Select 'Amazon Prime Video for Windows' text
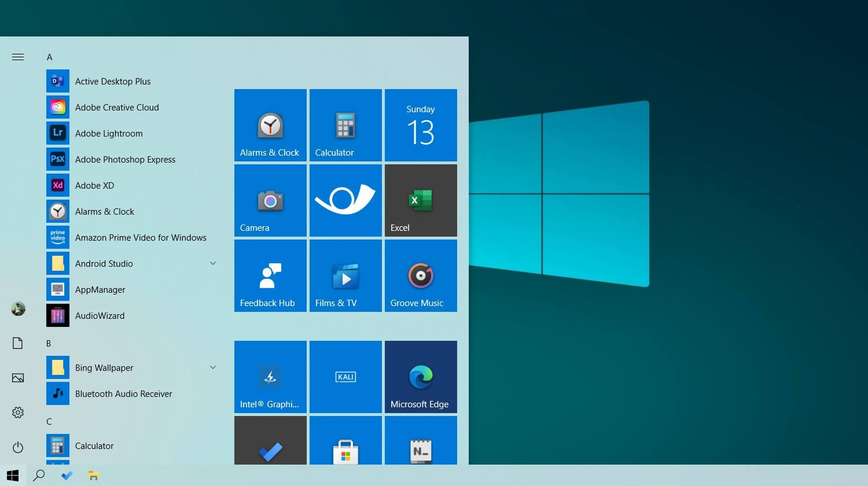 [x=141, y=238]
